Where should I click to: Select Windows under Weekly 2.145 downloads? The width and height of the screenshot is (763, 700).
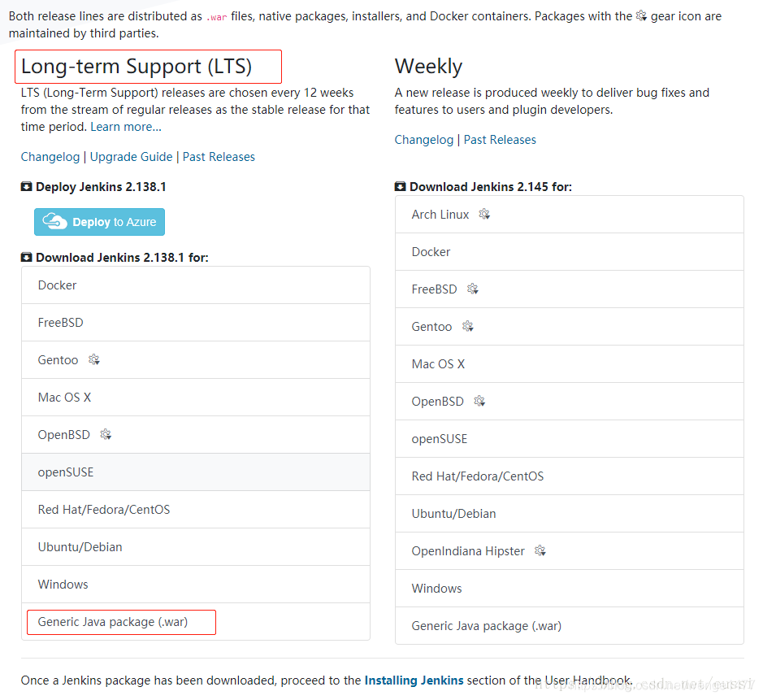coord(570,589)
